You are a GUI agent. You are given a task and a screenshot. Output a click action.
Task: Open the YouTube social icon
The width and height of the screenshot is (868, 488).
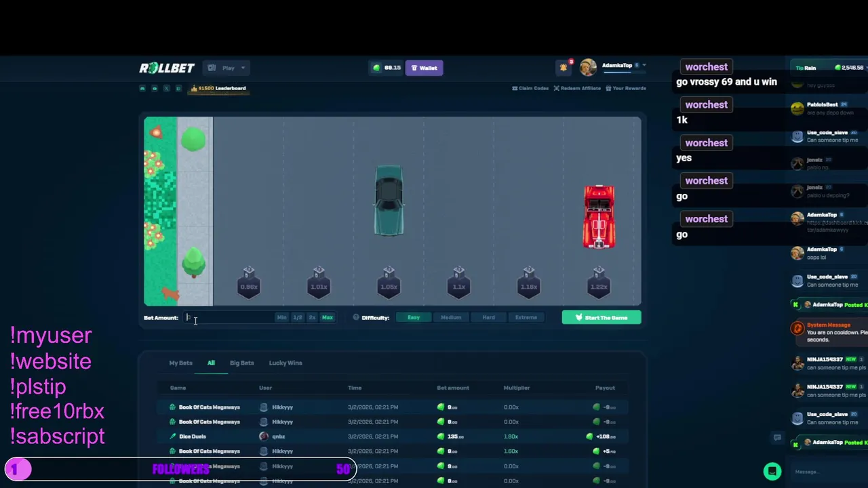[x=155, y=88]
